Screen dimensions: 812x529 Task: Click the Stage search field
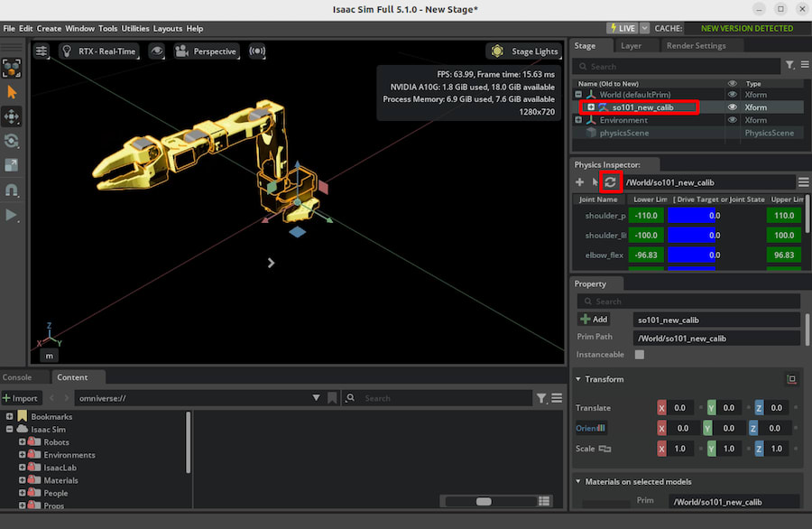[677, 66]
